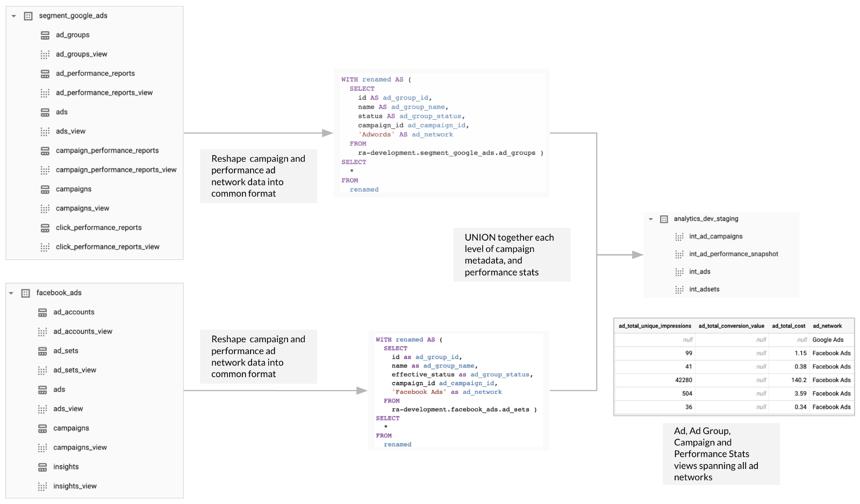Collapse the facebook_ads dataset arrow
Viewport: 860px width, 504px height.
pos(11,293)
